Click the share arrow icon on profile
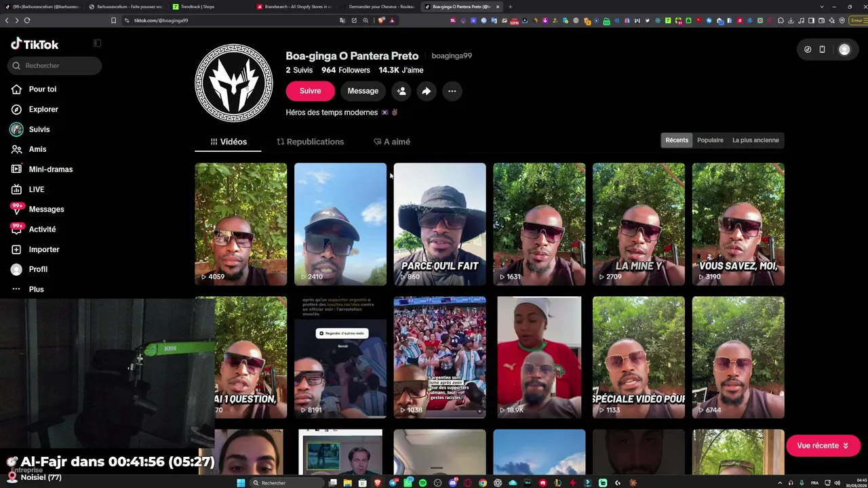 (426, 91)
